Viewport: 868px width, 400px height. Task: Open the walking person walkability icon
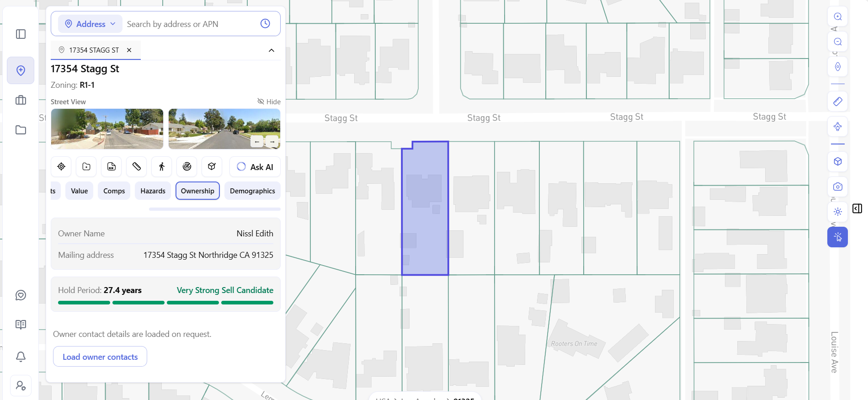tap(162, 166)
